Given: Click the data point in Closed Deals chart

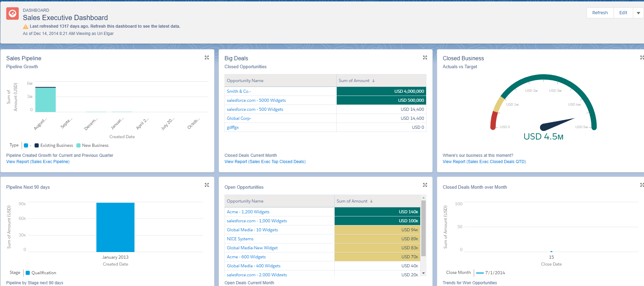Looking at the screenshot, I should coord(551,251).
